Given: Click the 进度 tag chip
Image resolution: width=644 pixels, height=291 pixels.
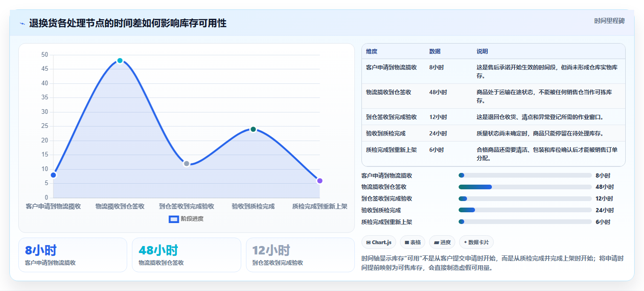Looking at the screenshot, I should point(442,242).
